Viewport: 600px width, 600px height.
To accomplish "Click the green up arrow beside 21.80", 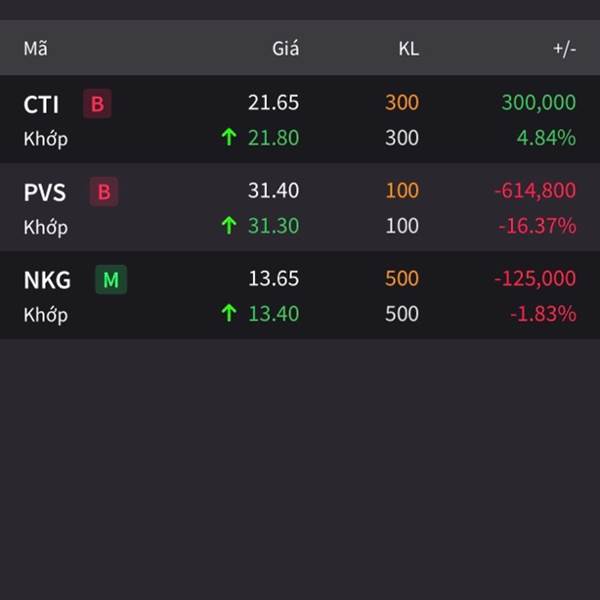I will coord(229,137).
